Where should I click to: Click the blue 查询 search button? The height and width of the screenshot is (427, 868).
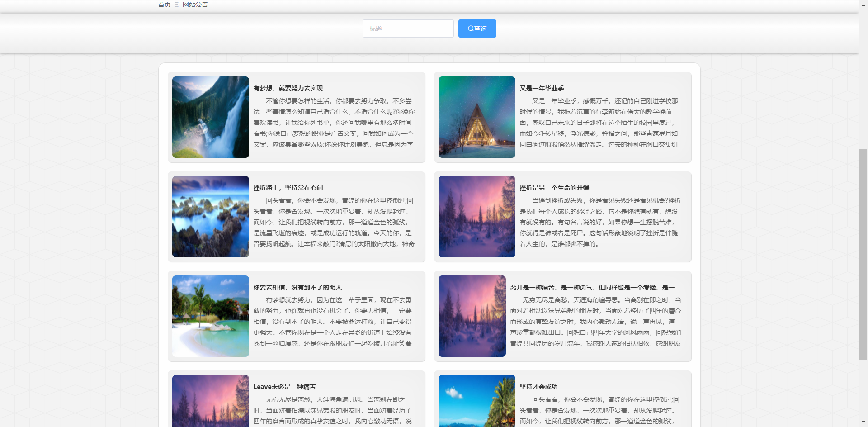[477, 28]
